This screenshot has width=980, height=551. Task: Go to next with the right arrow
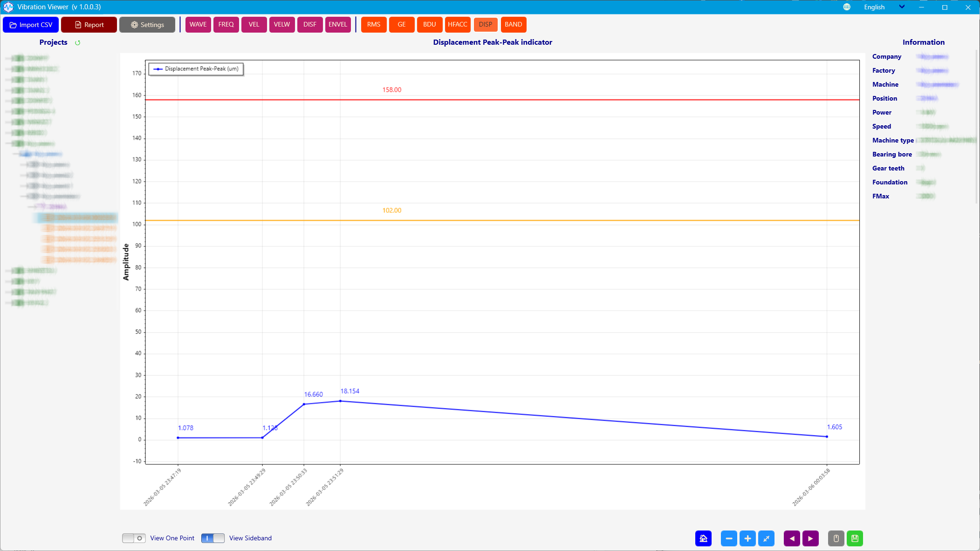tap(810, 538)
